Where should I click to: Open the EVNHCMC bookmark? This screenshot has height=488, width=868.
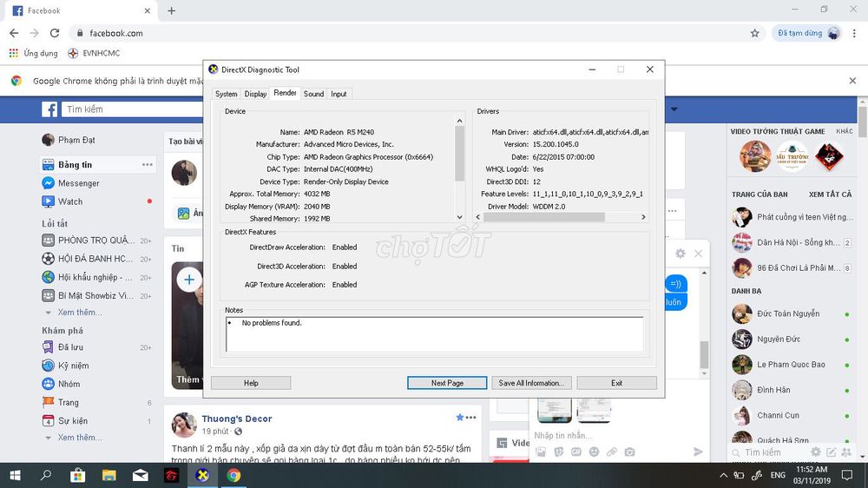pyautogui.click(x=94, y=53)
